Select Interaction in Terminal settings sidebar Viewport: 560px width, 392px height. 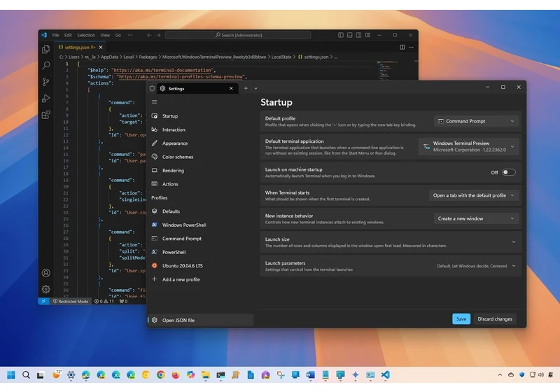(201, 129)
